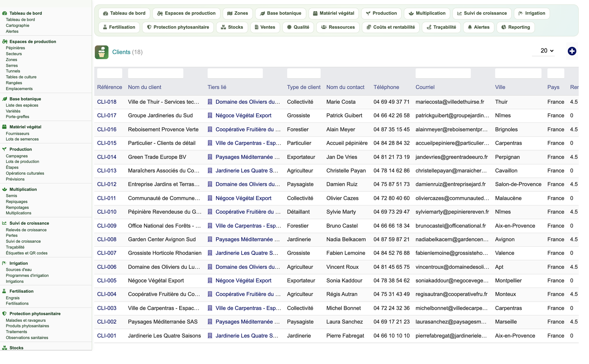Viewport: 589px width, 364px height.
Task: Open Négoce Végétal Export link in CLI-017 row
Action: [x=243, y=115]
